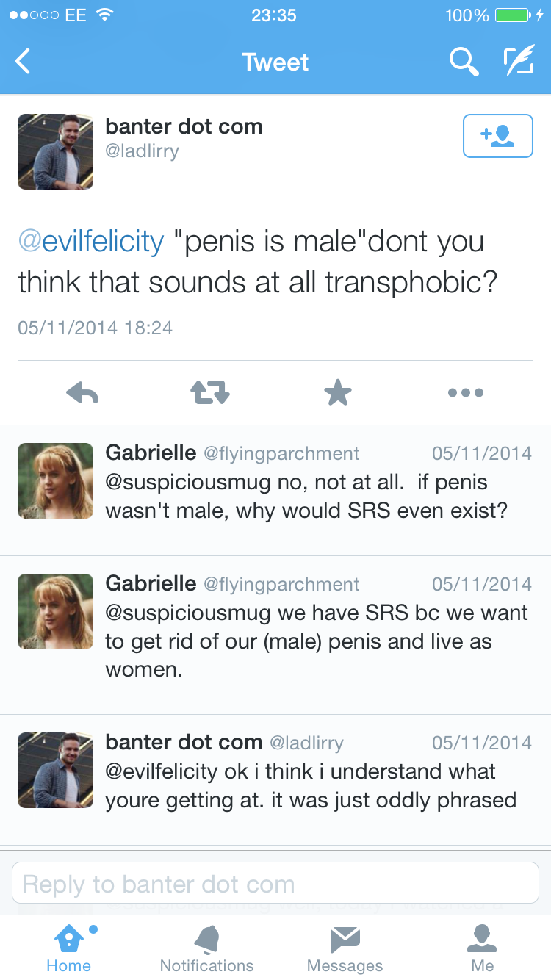Retweet the main tweet
551x980 pixels.
click(210, 393)
